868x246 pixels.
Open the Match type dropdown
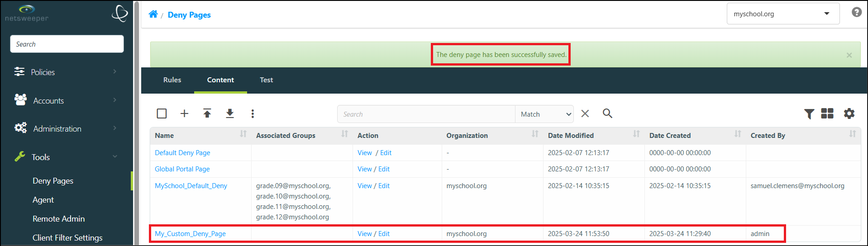click(544, 114)
